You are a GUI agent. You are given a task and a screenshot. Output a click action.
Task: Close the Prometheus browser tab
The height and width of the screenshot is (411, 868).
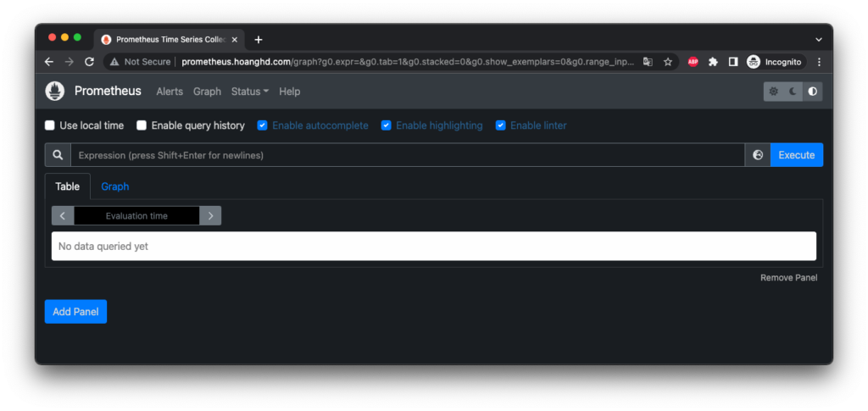point(235,40)
